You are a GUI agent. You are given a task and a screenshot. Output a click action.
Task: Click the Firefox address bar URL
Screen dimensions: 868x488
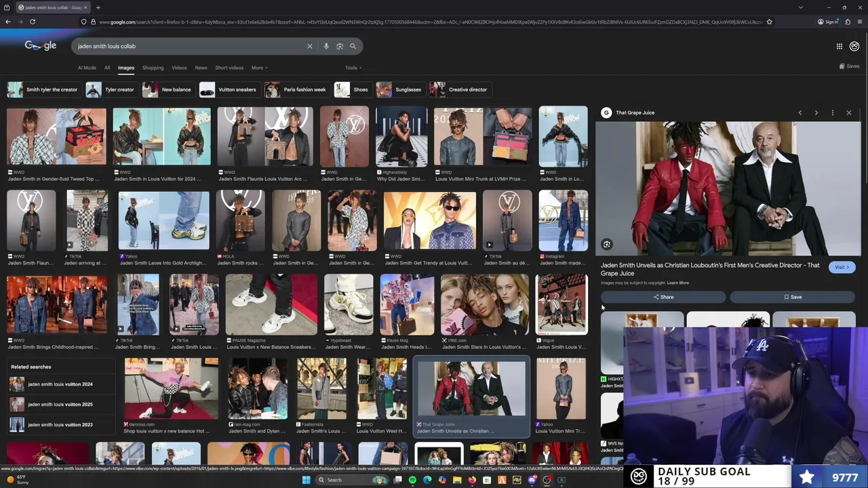431,22
